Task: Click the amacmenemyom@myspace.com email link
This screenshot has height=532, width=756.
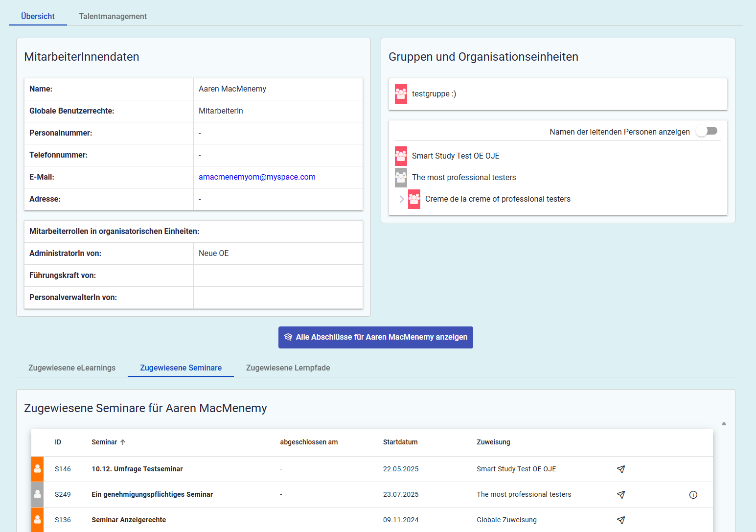Action: [257, 177]
